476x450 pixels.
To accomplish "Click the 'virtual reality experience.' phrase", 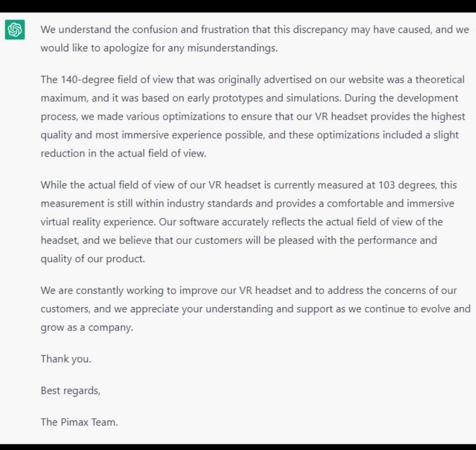I will 98,222.
